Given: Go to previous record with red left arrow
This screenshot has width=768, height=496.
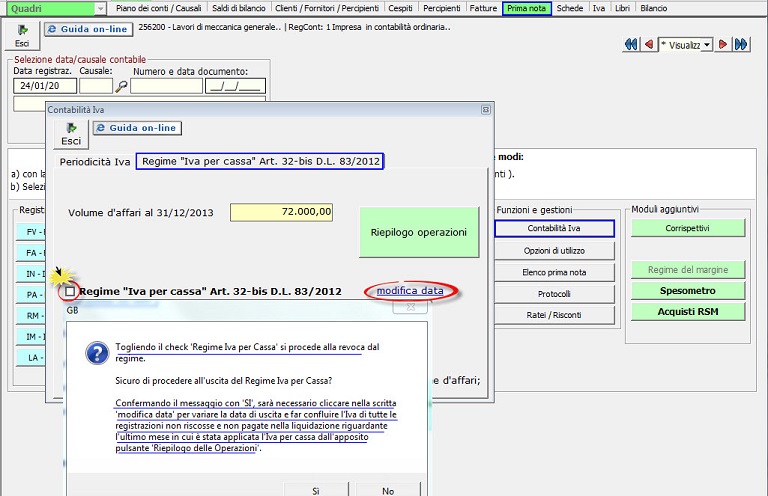Looking at the screenshot, I should 649,45.
